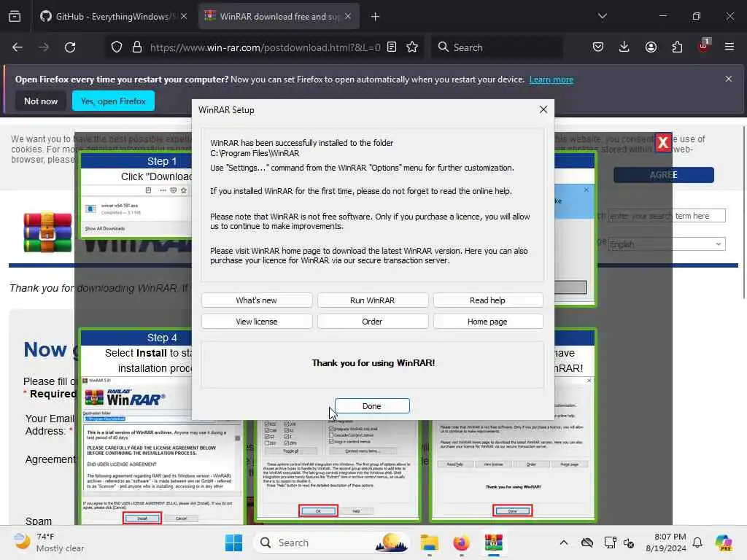The height and width of the screenshot is (560, 747).
Task: Click page vertical scrollbar
Action: [x=743, y=212]
